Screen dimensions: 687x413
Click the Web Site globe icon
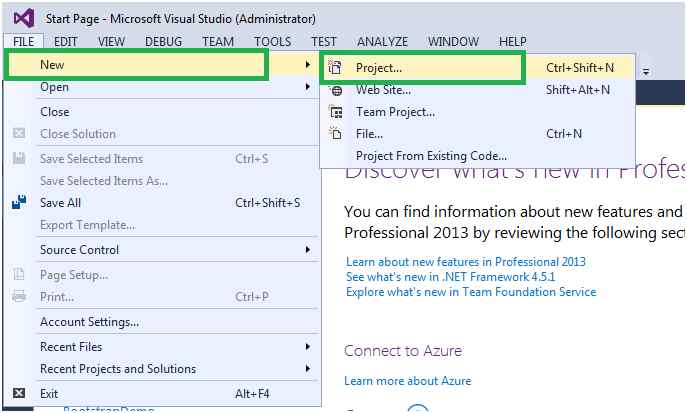coord(336,90)
